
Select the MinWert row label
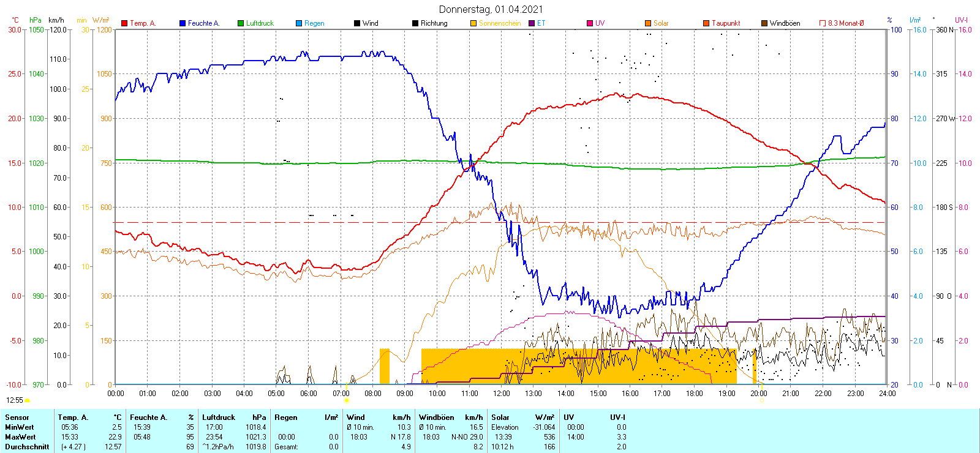coord(19,427)
